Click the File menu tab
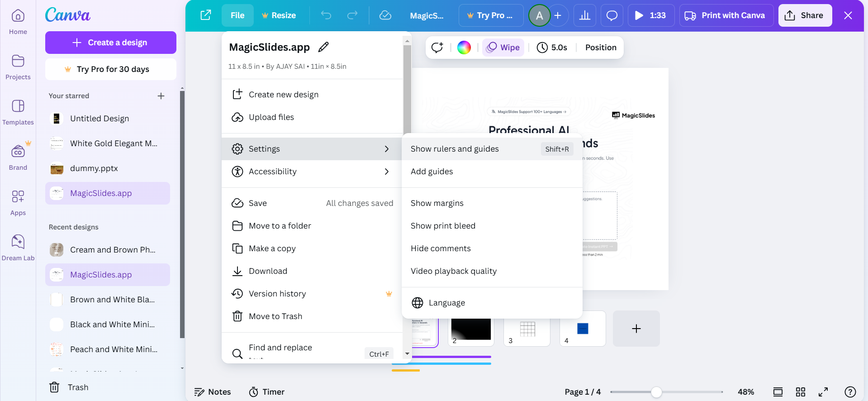Viewport: 868px width, 401px height. tap(237, 15)
